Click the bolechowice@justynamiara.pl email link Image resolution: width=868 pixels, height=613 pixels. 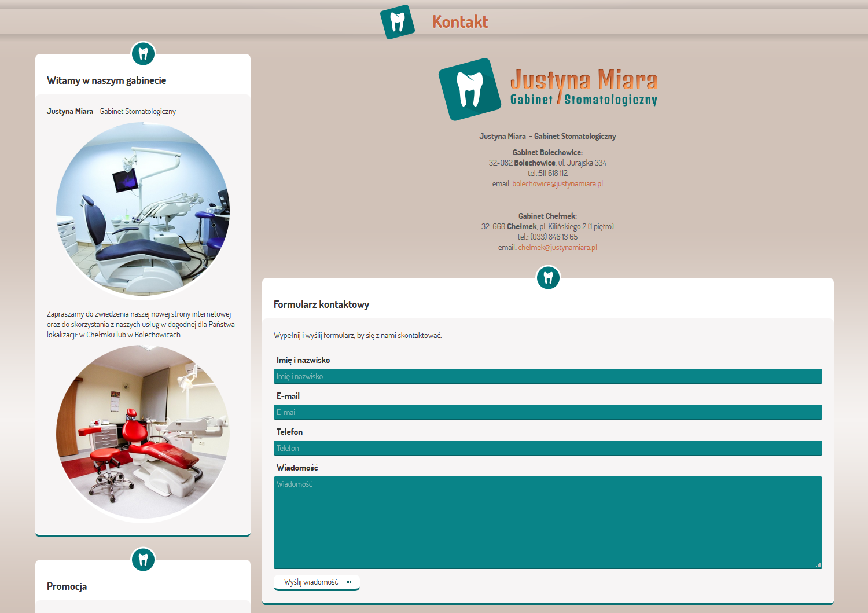click(x=557, y=184)
